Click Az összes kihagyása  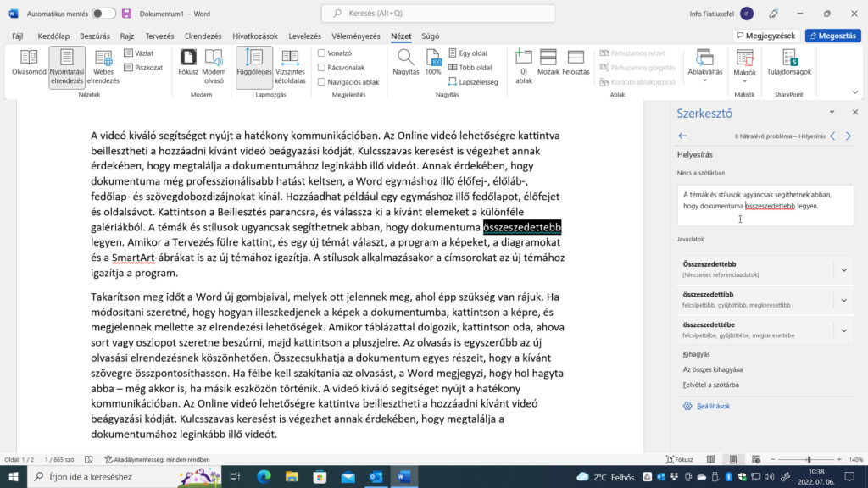coord(712,369)
